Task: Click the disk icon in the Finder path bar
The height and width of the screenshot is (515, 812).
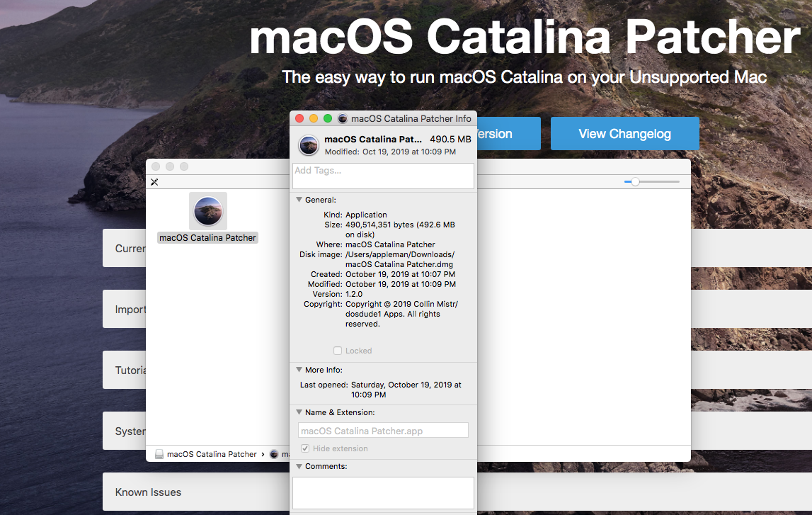Action: 159,454
